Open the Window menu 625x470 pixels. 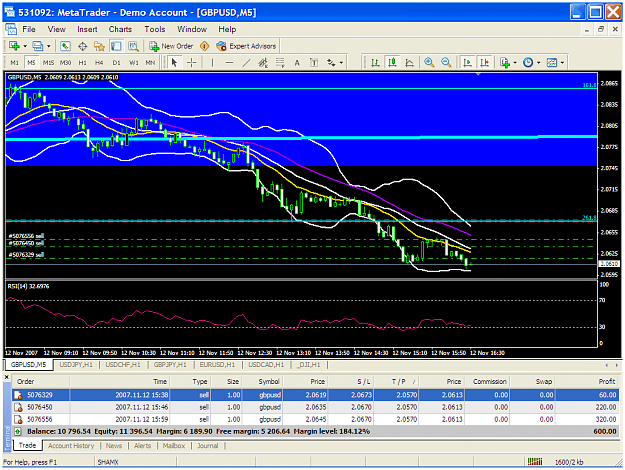point(192,29)
